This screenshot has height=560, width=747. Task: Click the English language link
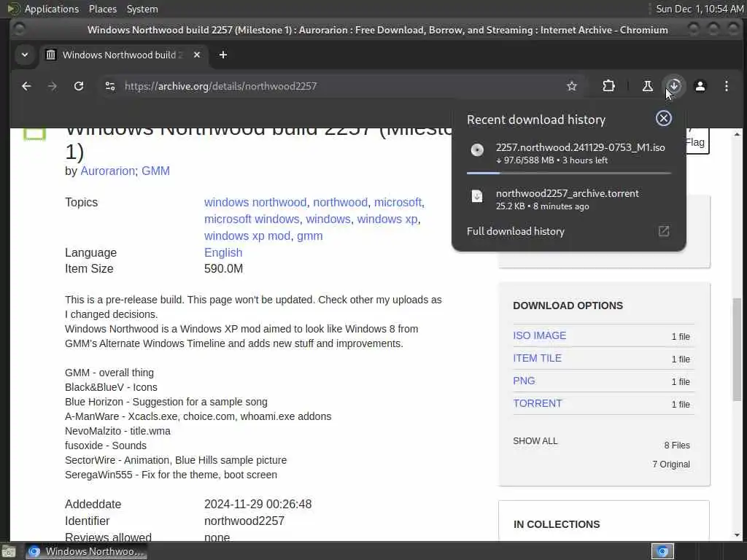point(223,252)
